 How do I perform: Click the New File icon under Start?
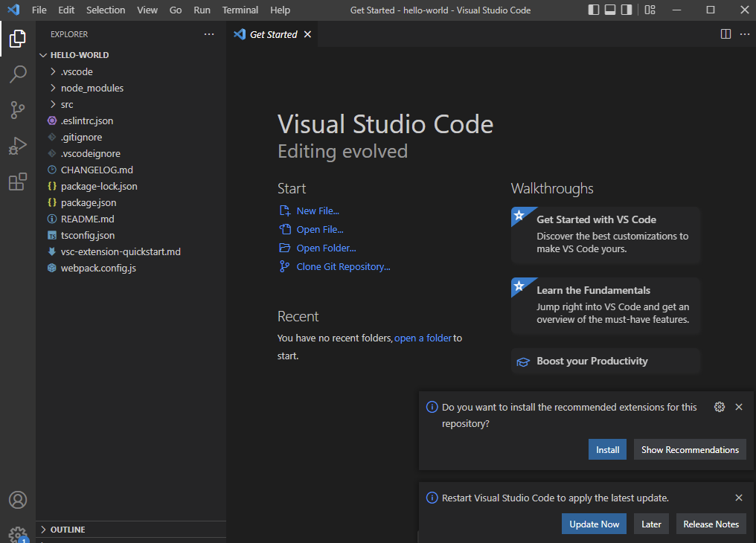(x=284, y=211)
